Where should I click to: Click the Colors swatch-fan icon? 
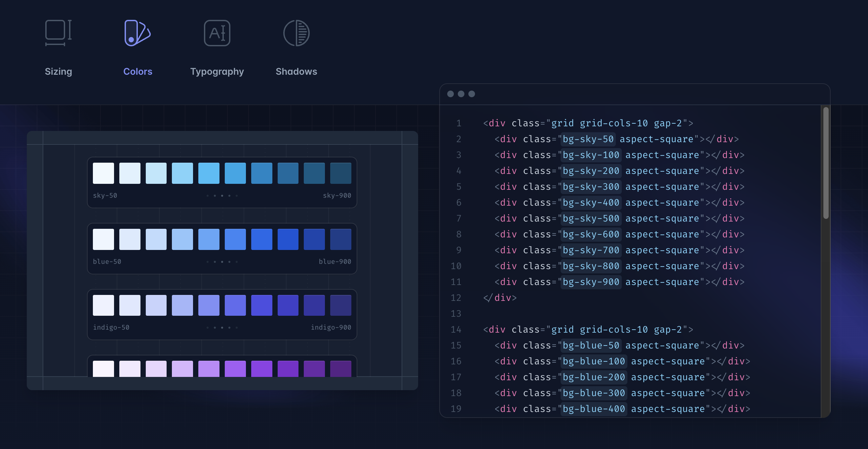(x=137, y=33)
